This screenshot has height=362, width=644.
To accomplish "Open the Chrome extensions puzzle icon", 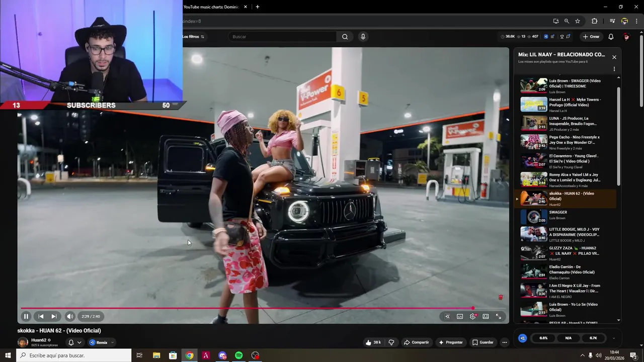I will click(595, 21).
